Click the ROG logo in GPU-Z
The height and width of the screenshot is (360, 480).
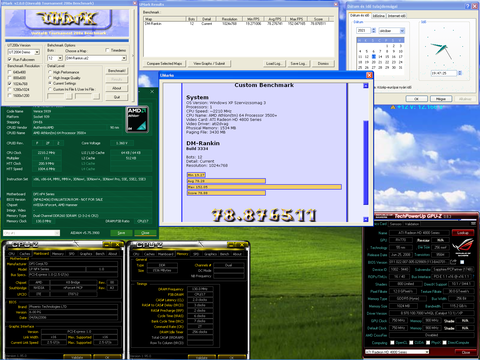[x=463, y=247]
